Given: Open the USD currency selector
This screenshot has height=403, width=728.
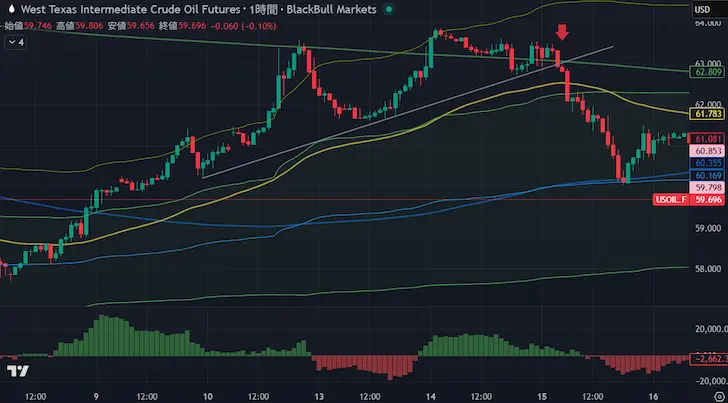Looking at the screenshot, I should [704, 9].
